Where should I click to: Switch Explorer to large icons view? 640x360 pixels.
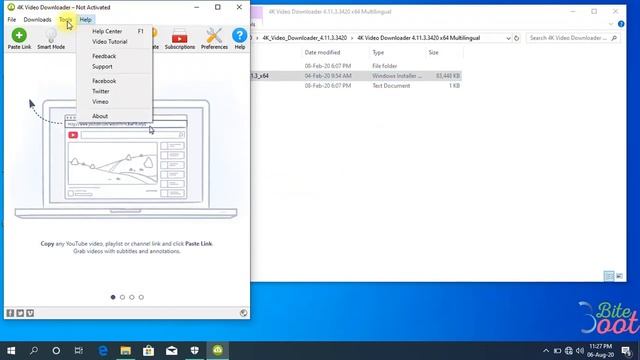(619, 276)
